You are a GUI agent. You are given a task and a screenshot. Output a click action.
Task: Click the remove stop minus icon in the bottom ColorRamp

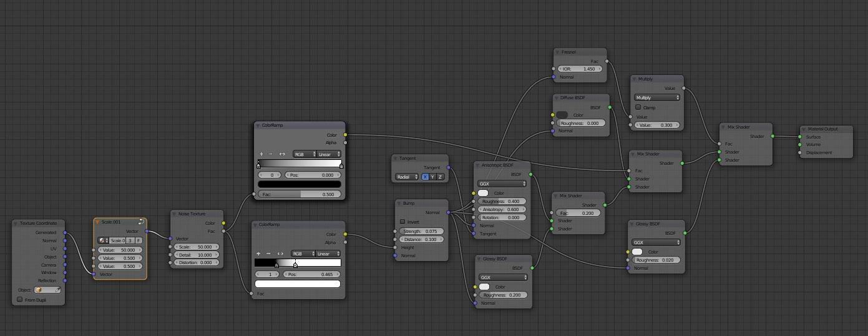click(268, 254)
